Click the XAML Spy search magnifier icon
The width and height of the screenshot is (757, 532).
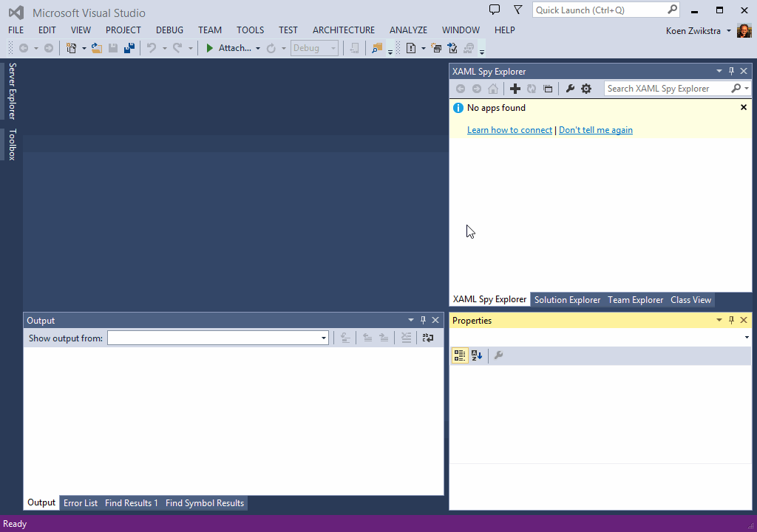click(x=736, y=89)
